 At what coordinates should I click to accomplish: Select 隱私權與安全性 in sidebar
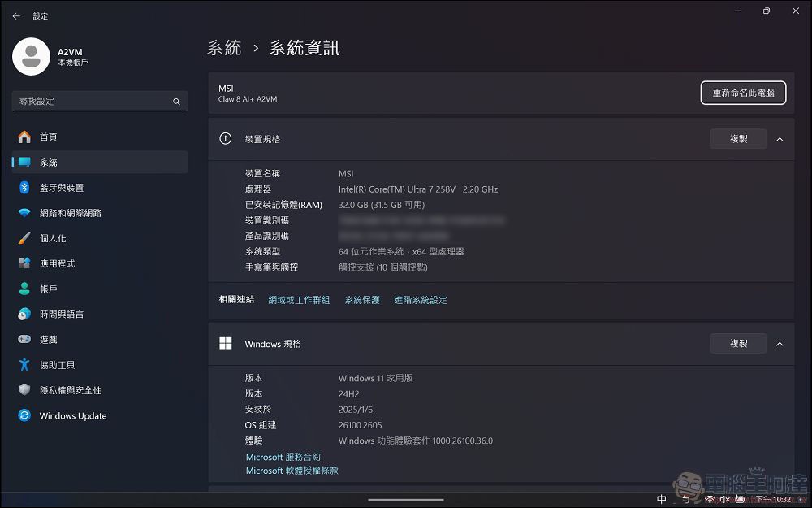[100, 390]
